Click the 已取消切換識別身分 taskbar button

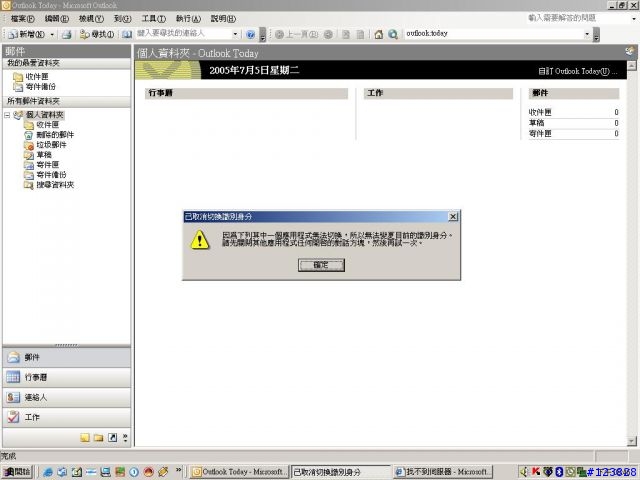(x=340, y=472)
